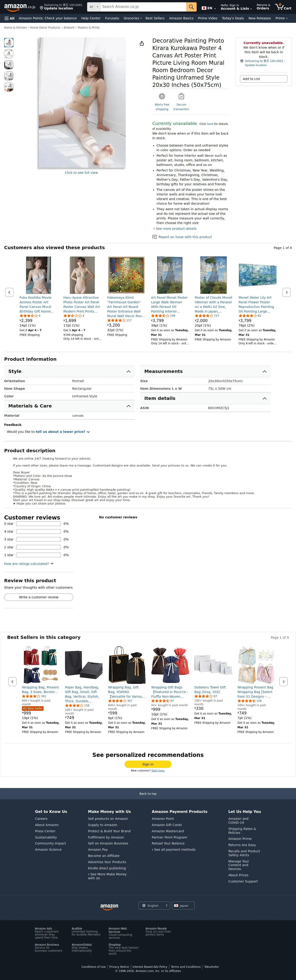Open the search category All dropdown

click(94, 7)
